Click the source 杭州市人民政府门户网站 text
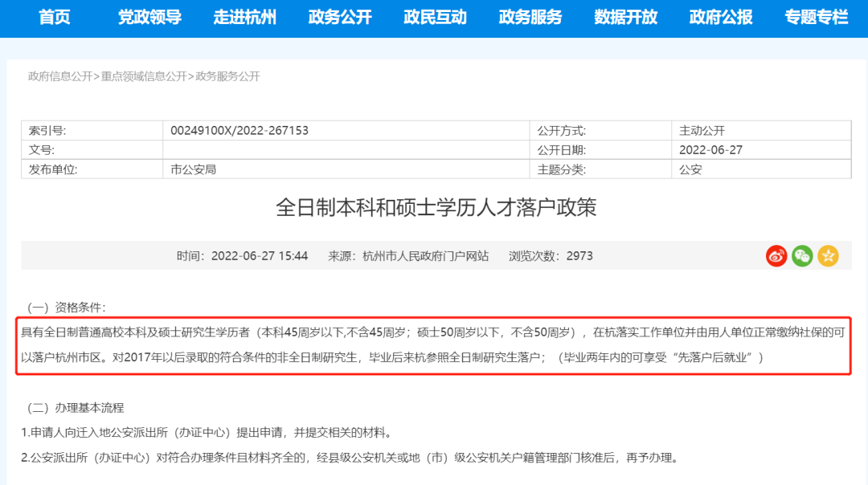The width and height of the screenshot is (868, 485). pyautogui.click(x=425, y=256)
